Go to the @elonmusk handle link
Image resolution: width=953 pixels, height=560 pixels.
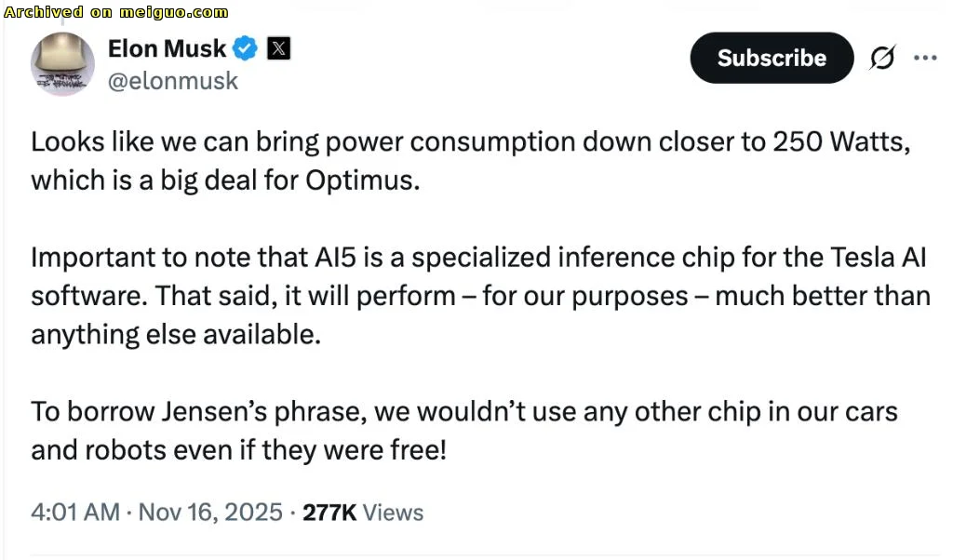[x=172, y=81]
